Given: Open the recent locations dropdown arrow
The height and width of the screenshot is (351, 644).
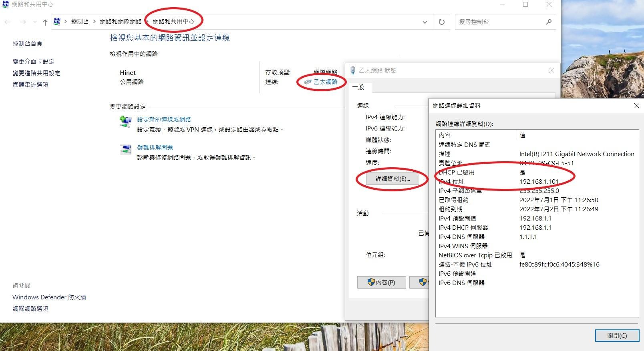Looking at the screenshot, I should click(35, 22).
